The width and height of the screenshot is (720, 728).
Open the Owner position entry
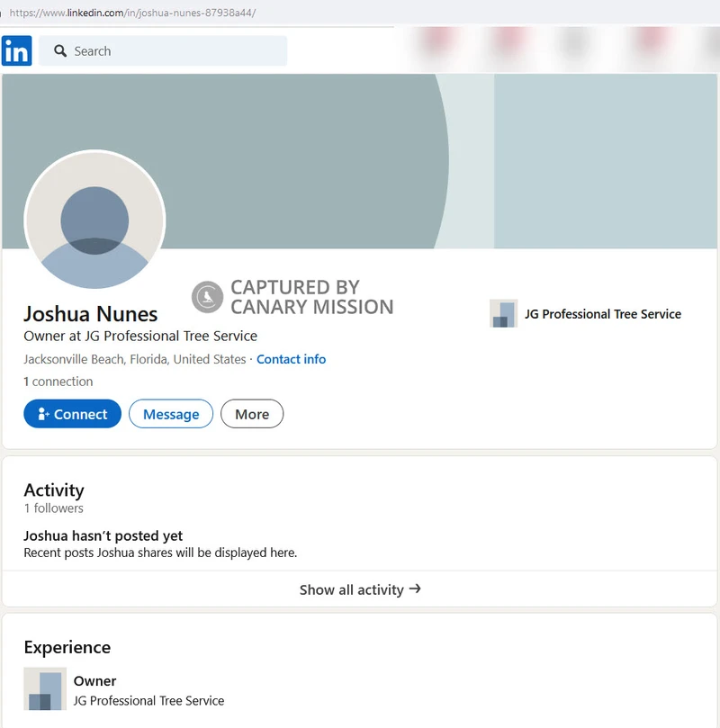(94, 681)
